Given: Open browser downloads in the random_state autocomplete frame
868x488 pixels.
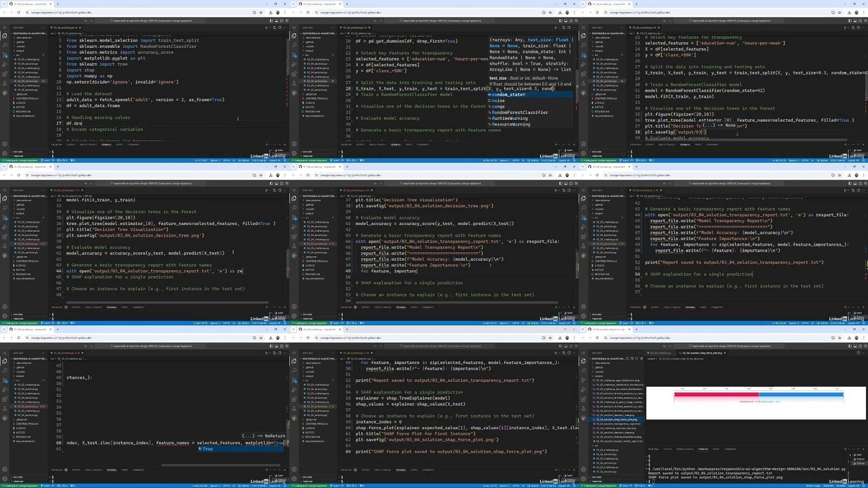Looking at the screenshot, I should pyautogui.click(x=560, y=12).
